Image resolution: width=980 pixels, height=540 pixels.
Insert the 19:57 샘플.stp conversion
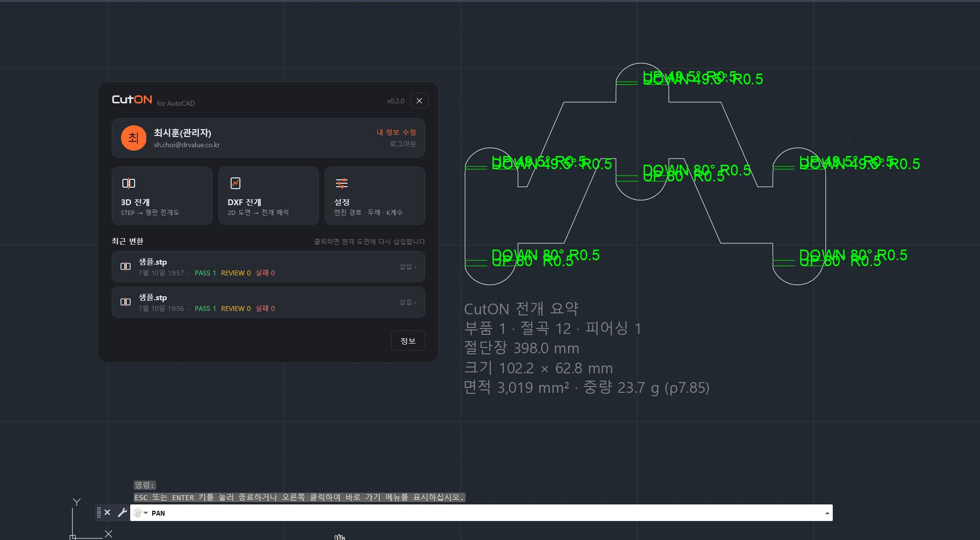click(x=408, y=267)
